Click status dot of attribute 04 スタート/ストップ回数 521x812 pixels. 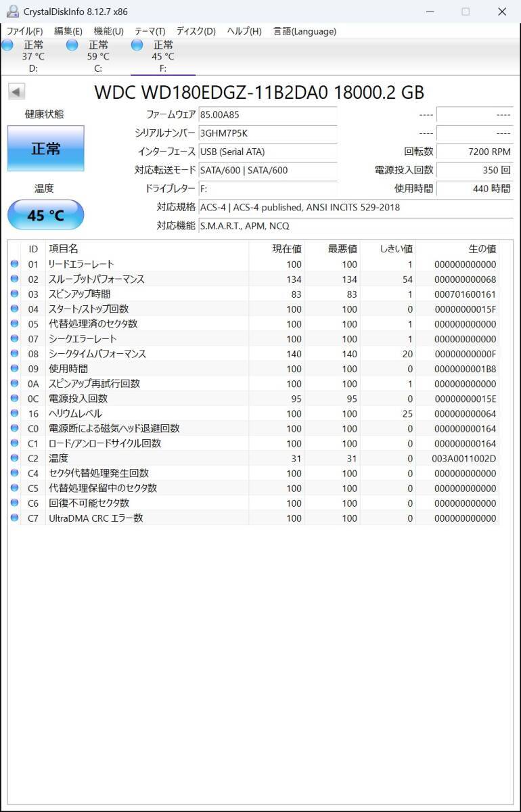tap(14, 309)
